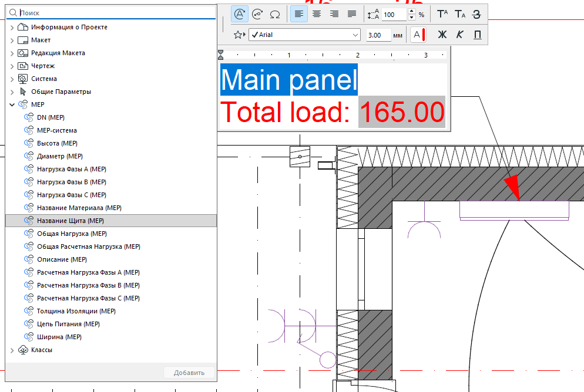Image resolution: width=584 pixels, height=392 pixels.
Task: Click the Общая Нагрузка (MEP) icon
Action: point(29,234)
